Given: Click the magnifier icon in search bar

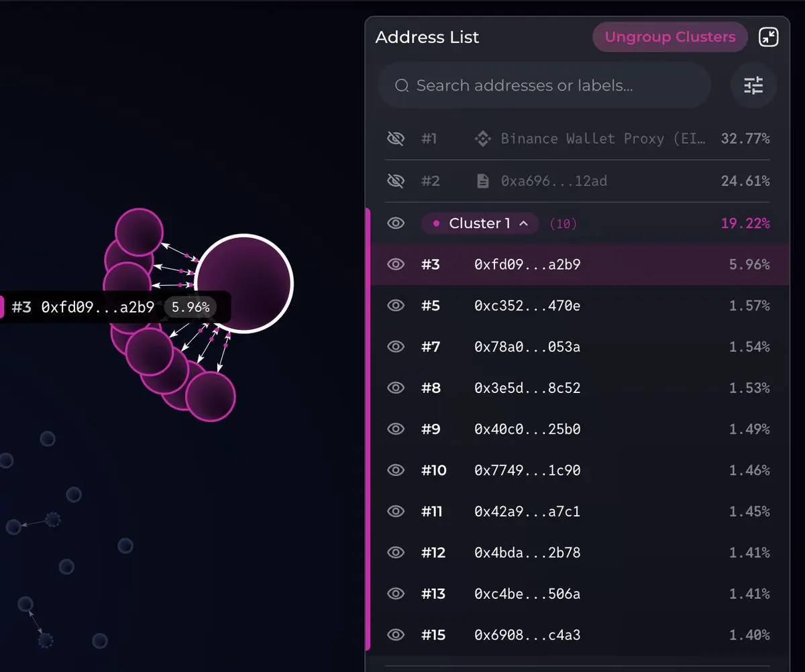Looking at the screenshot, I should pyautogui.click(x=402, y=86).
